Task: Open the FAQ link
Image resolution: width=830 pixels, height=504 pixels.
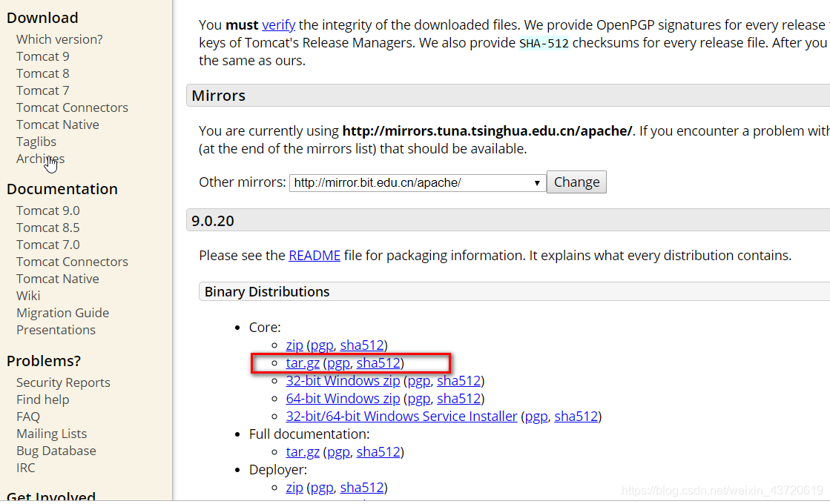Action: click(28, 417)
